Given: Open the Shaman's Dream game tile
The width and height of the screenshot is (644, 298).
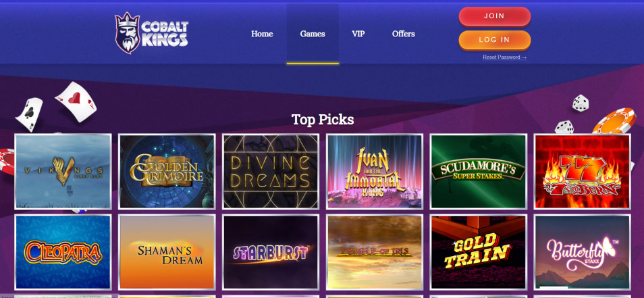Looking at the screenshot, I should [167, 252].
